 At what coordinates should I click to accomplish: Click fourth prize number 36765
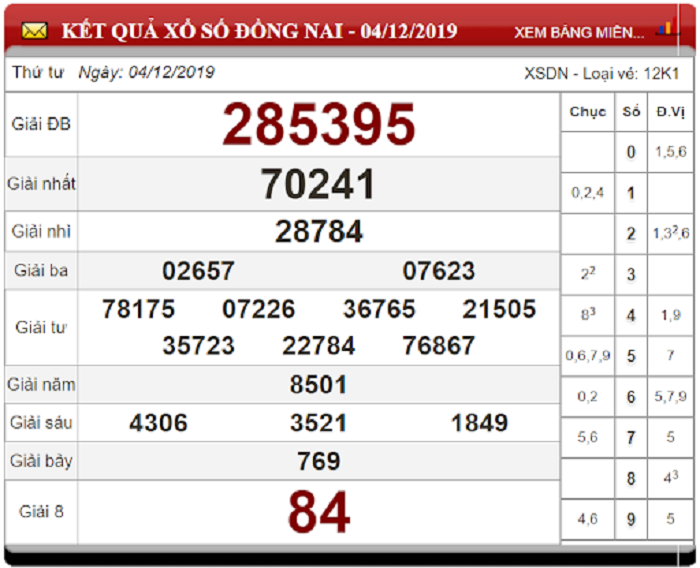click(379, 309)
